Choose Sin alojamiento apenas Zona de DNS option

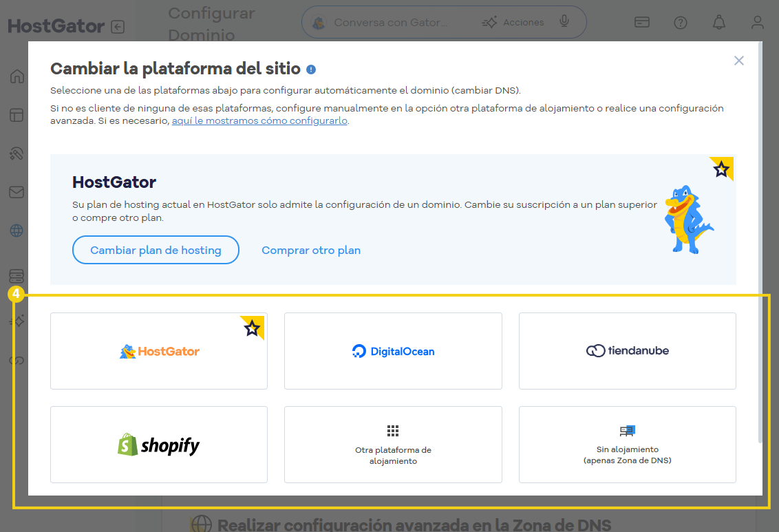pos(627,445)
